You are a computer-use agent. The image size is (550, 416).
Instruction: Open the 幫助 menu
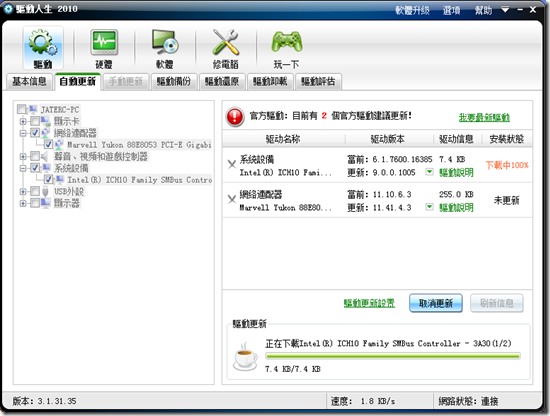click(483, 10)
